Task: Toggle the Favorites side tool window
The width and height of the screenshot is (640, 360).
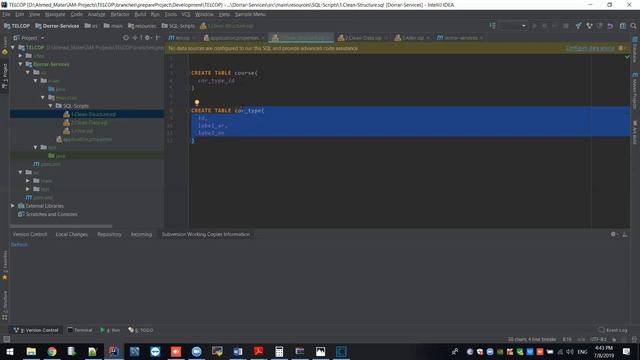Action: click(5, 265)
